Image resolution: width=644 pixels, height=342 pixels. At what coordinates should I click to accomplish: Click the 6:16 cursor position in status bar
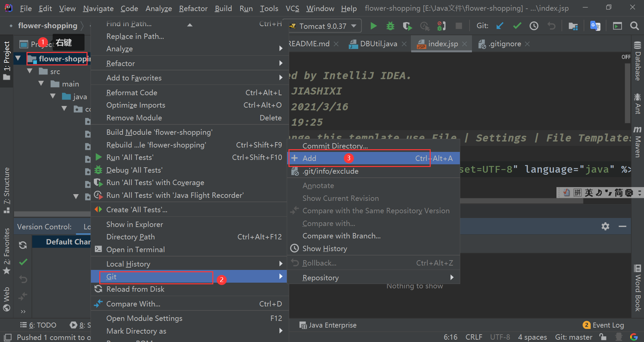(x=450, y=337)
